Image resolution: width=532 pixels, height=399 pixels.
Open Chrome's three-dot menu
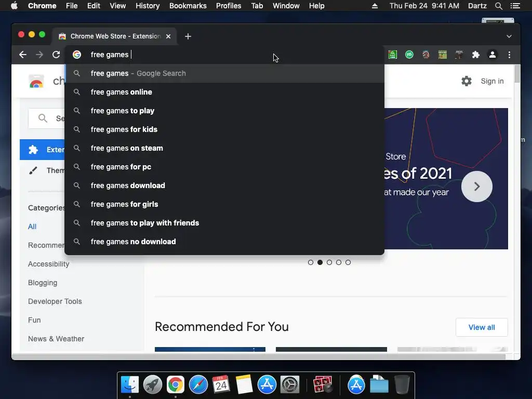(509, 55)
